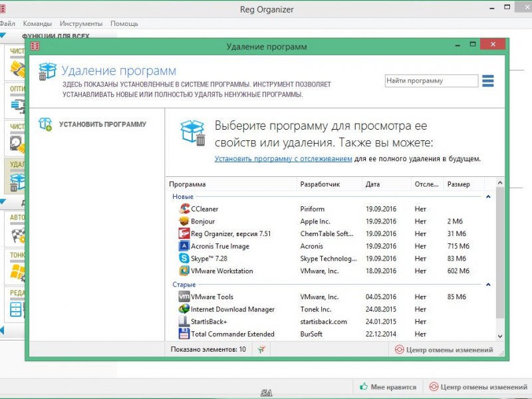This screenshot has width=532, height=399.
Task: Select the CCleaner row name
Action: (205, 209)
